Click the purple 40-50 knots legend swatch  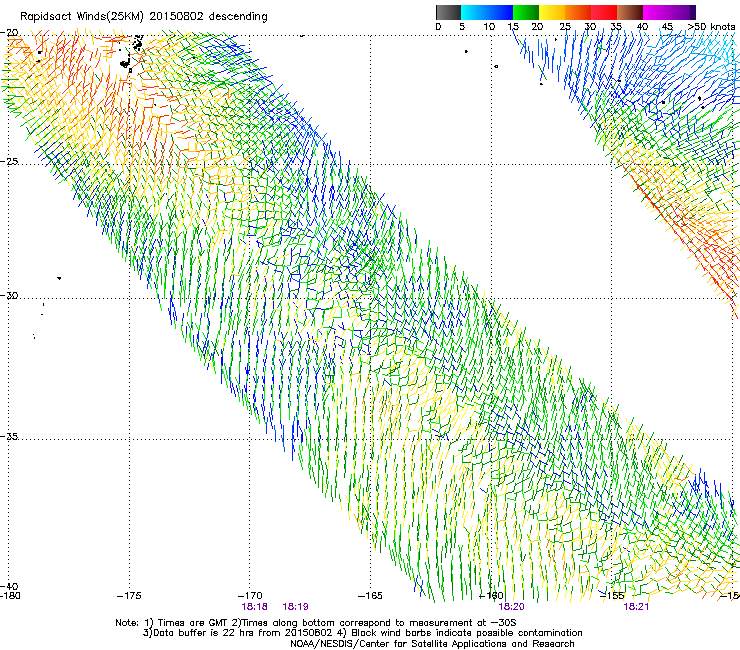click(x=669, y=12)
